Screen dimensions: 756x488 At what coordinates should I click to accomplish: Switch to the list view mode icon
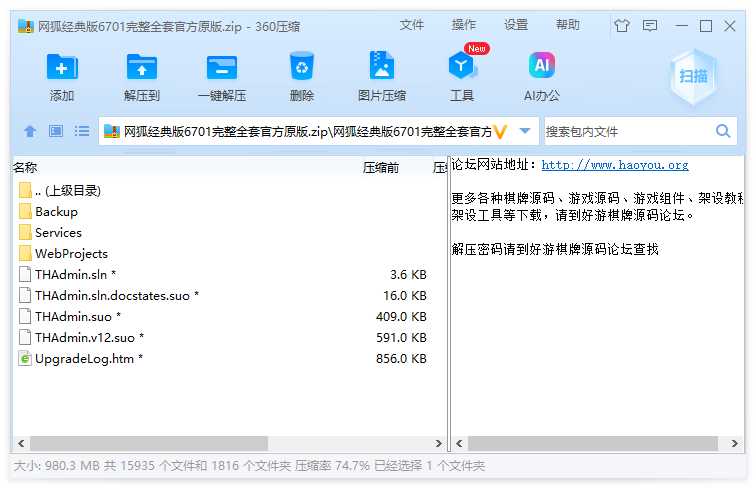pyautogui.click(x=82, y=131)
